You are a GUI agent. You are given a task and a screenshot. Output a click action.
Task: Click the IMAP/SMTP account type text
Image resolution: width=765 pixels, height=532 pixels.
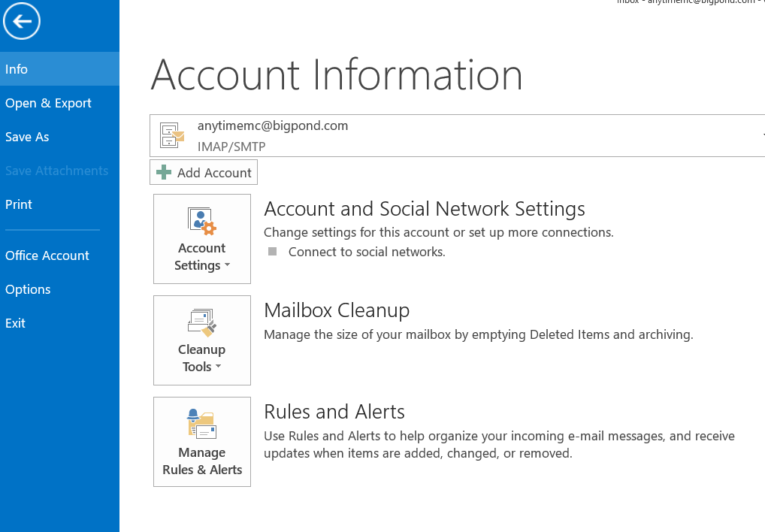tap(231, 147)
